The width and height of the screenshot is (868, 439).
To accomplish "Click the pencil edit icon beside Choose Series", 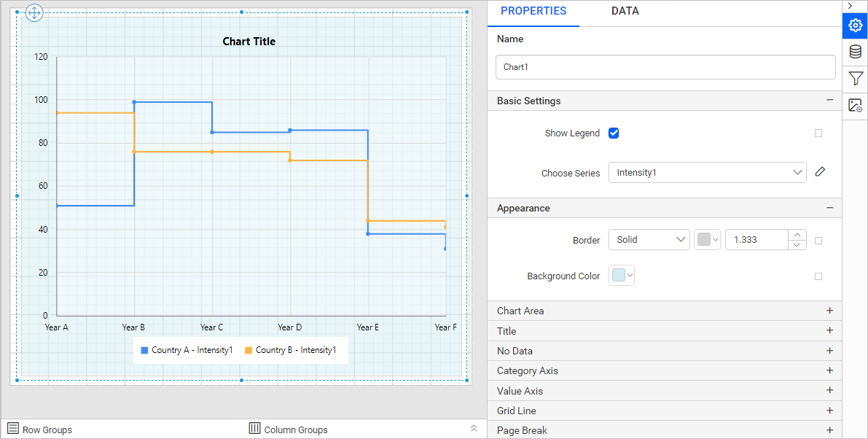I will coord(821,172).
